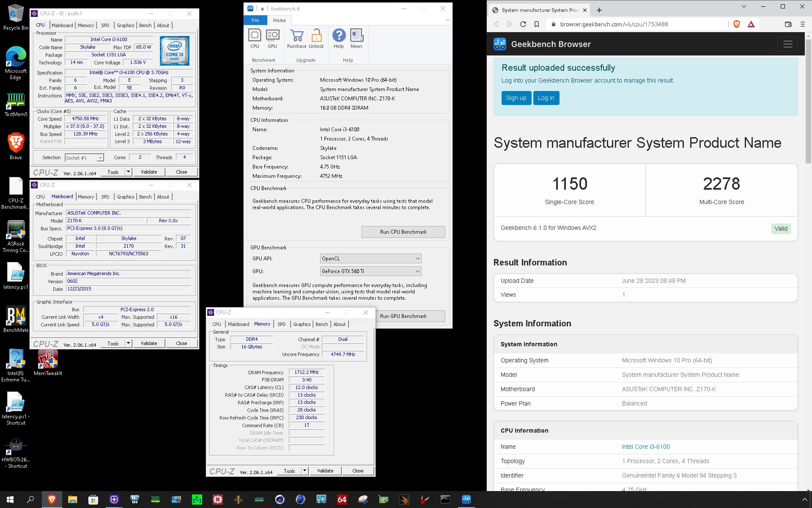This screenshot has height=508, width=812.
Task: Open the Bench tab in CPU-Z Mainboard window
Action: click(x=145, y=197)
